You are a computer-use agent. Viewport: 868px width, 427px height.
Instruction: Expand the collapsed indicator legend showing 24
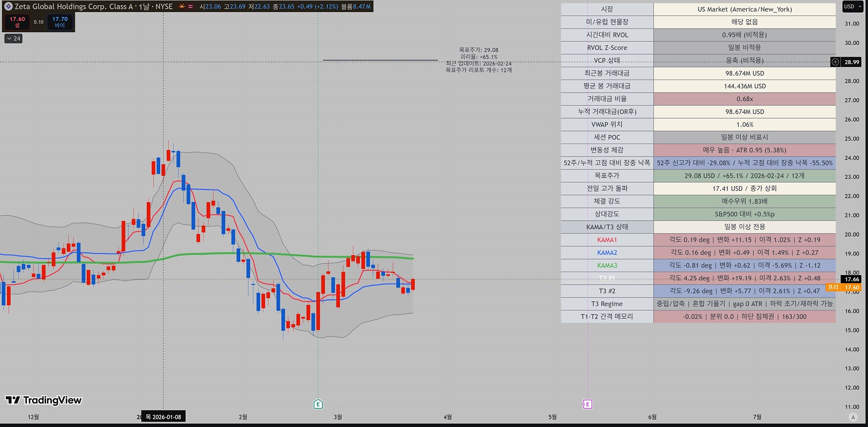13,38
